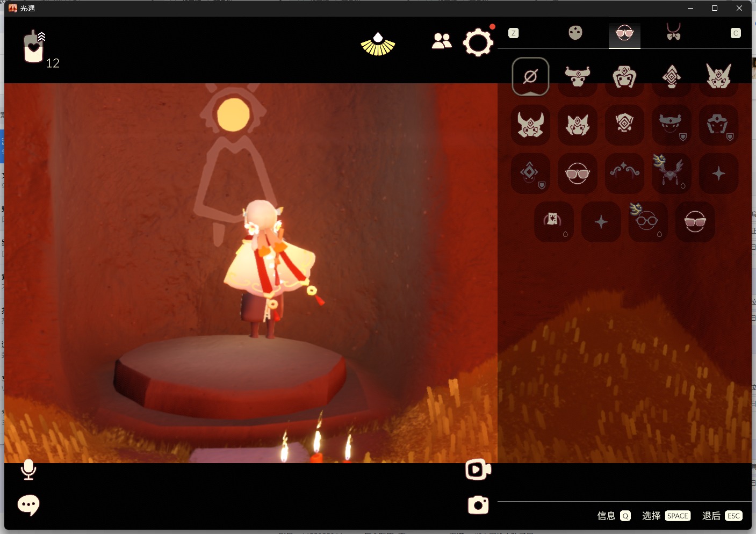Equip the square-lens rose sunglasses in the bottom row

pyautogui.click(x=695, y=221)
